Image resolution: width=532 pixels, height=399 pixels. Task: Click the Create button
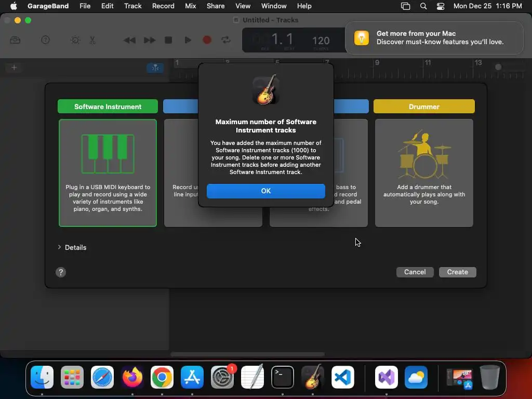(x=457, y=272)
